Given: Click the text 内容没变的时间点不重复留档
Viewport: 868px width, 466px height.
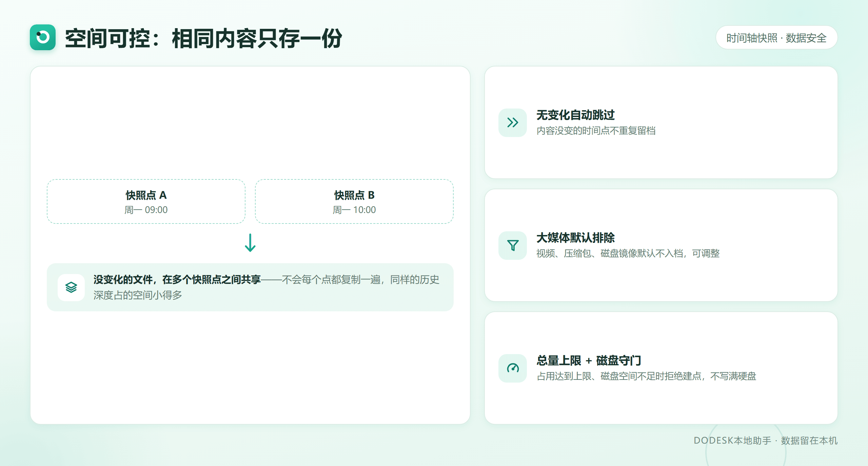Looking at the screenshot, I should click(x=596, y=131).
